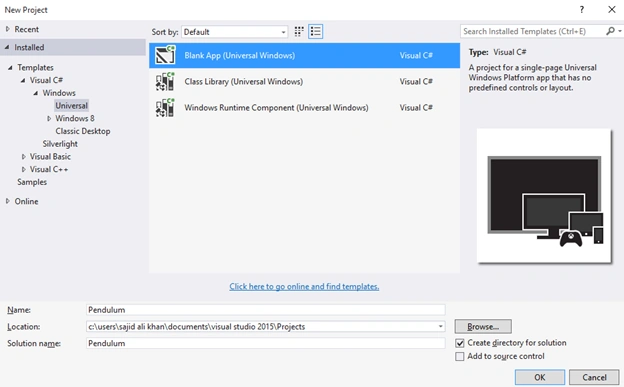Select Silverlight in the tree
Image resolution: width=624 pixels, height=387 pixels.
point(60,144)
